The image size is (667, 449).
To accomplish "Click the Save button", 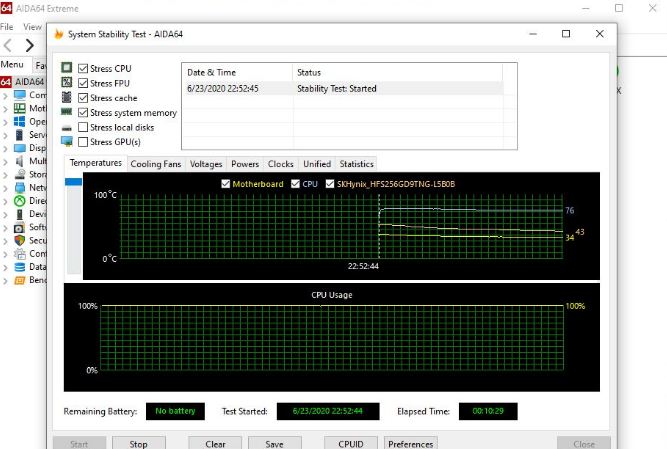I will (274, 443).
